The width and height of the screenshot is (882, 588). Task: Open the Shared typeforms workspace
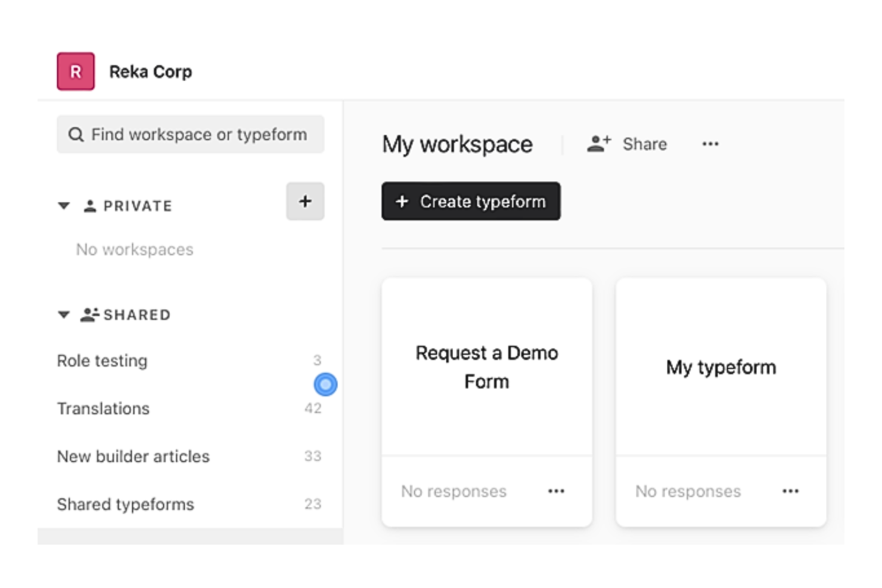click(x=125, y=504)
